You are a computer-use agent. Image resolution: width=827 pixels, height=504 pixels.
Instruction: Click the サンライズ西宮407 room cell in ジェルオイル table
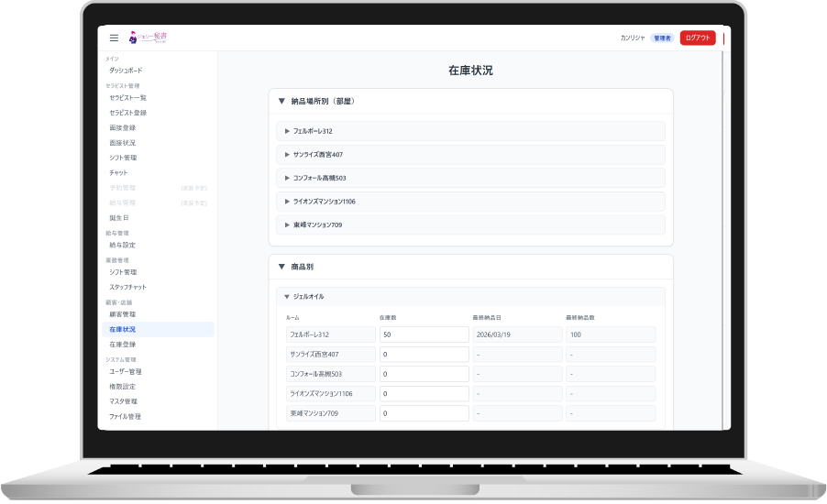(x=331, y=355)
